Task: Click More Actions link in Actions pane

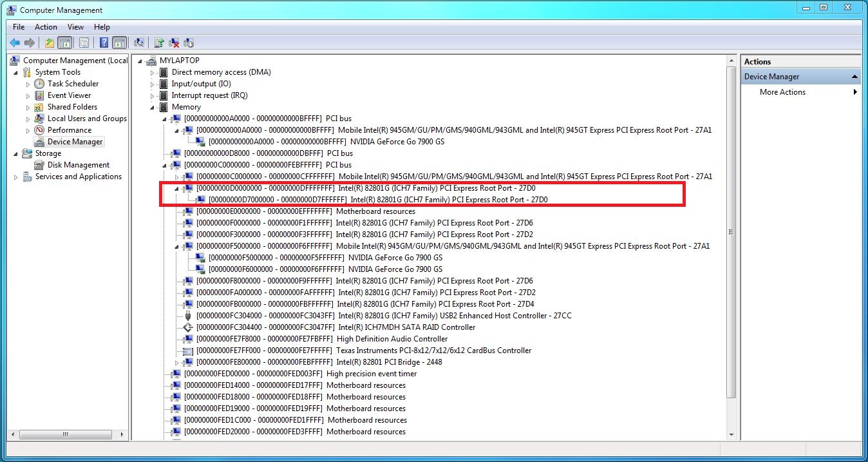Action: click(782, 92)
